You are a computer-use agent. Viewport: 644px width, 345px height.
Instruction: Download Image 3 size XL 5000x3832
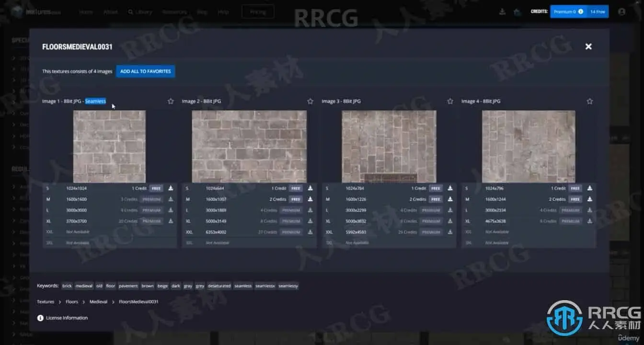pyautogui.click(x=450, y=221)
